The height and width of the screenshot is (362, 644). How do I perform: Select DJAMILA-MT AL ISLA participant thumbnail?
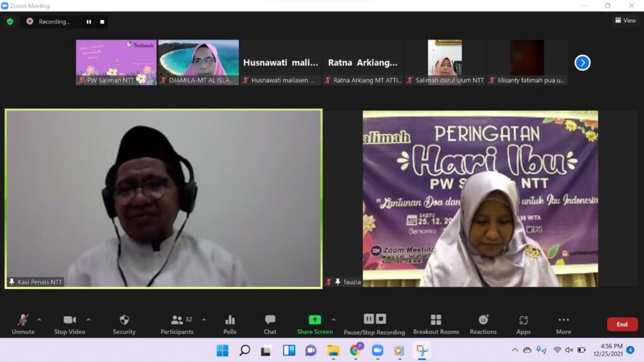198,62
